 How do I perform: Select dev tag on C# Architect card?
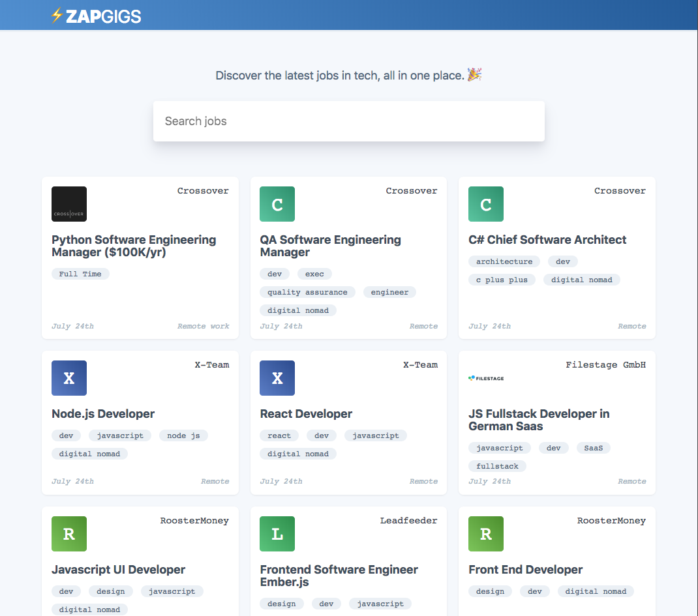[563, 261]
